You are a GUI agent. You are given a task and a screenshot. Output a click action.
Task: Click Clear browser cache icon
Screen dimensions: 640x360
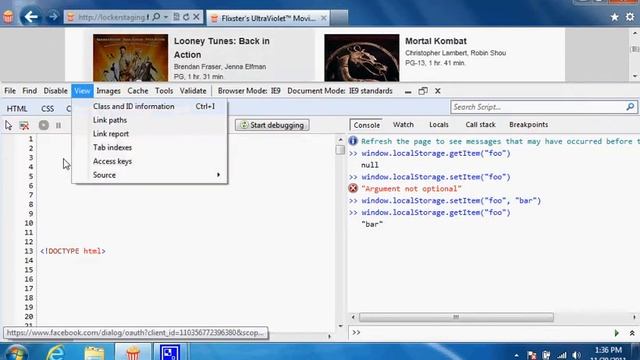(x=24, y=125)
